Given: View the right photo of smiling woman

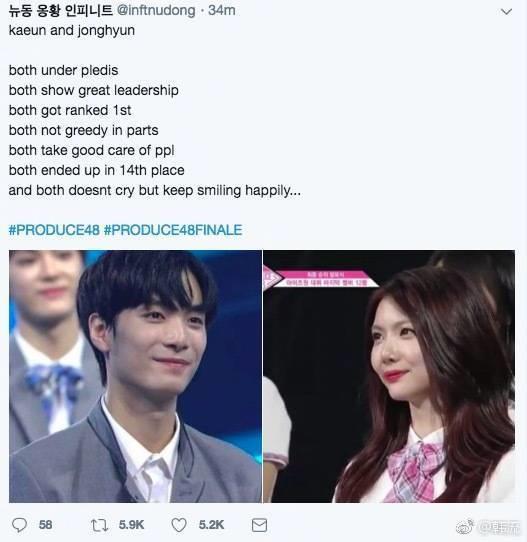Looking at the screenshot, I should 389,376.
